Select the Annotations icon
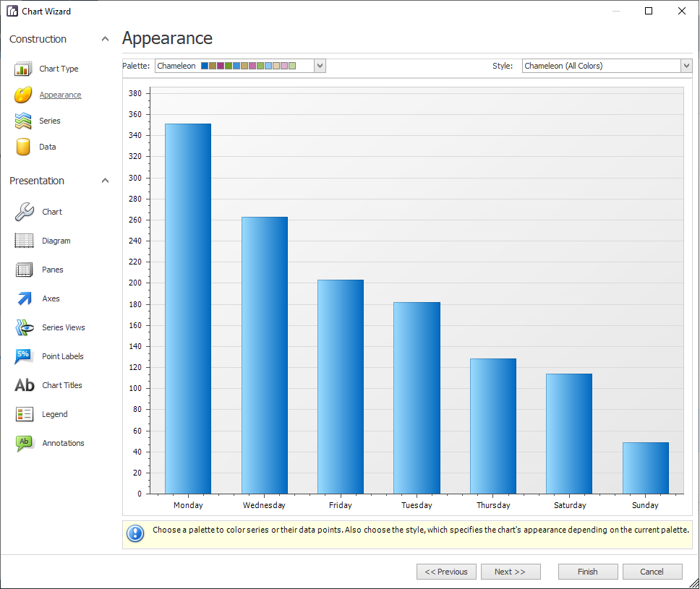The image size is (700, 589). click(23, 442)
